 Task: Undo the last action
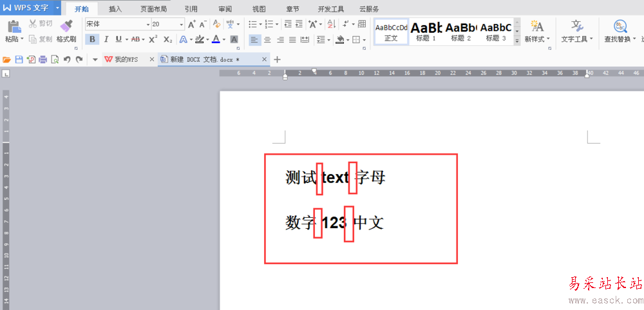coord(67,59)
